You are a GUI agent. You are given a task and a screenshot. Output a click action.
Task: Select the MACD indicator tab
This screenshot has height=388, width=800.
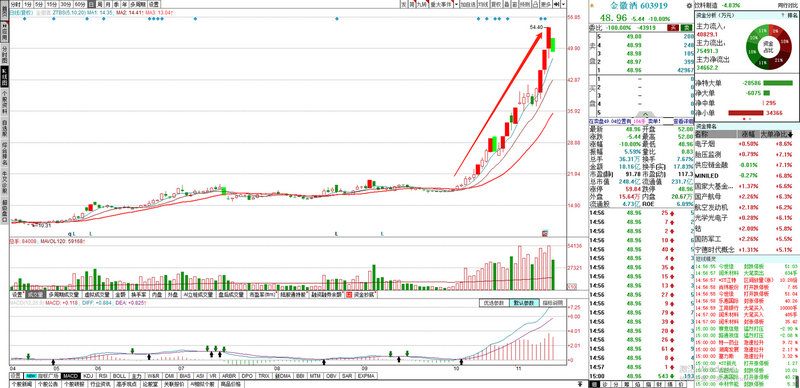70,376
